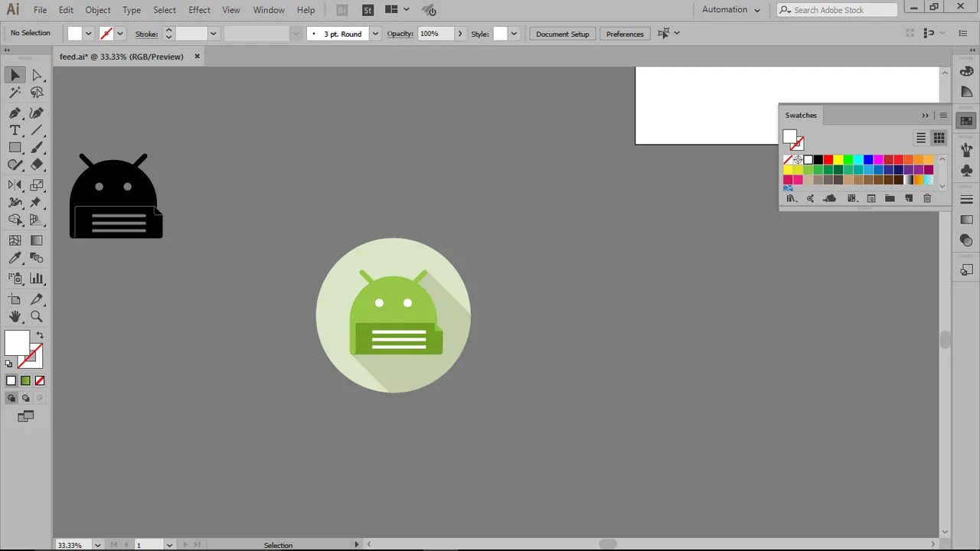The width and height of the screenshot is (980, 551).
Task: Expand the Opacity slider arrow
Action: pos(459,34)
